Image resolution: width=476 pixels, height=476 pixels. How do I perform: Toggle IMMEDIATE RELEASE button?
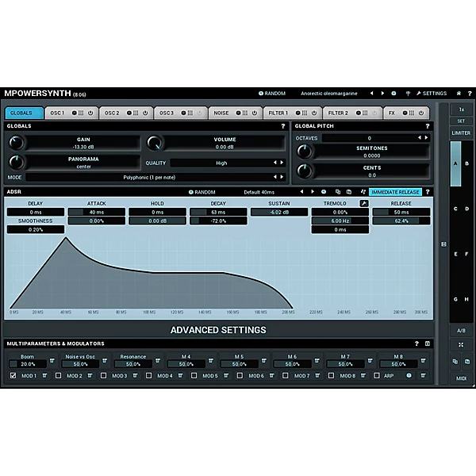tap(395, 192)
